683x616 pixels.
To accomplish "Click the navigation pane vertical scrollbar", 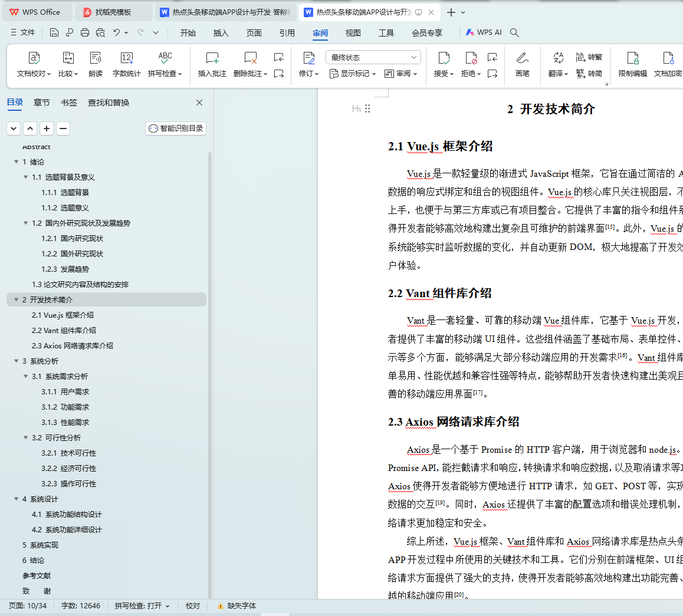I will [210, 374].
